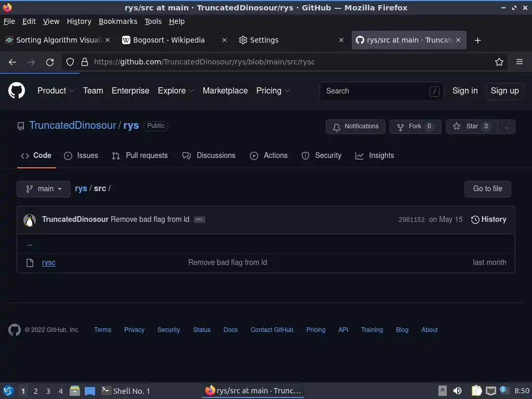Click the Sign up button
The height and width of the screenshot is (399, 532).
pyautogui.click(x=504, y=91)
